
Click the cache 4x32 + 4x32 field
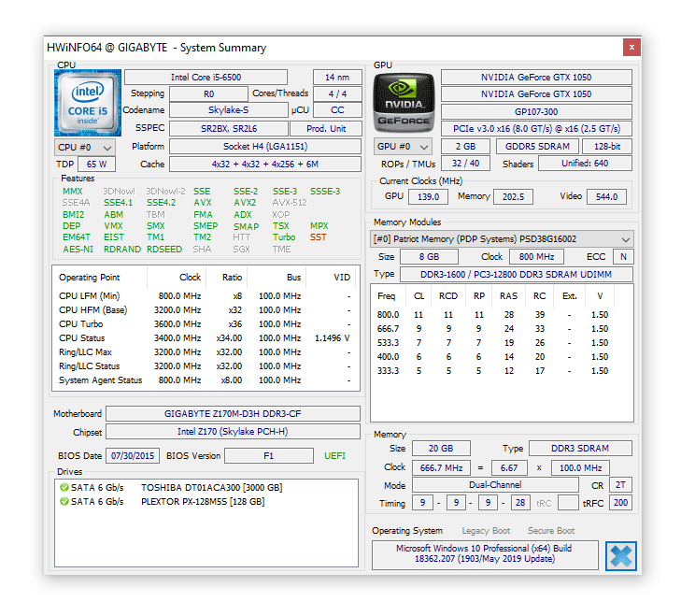pyautogui.click(x=265, y=165)
